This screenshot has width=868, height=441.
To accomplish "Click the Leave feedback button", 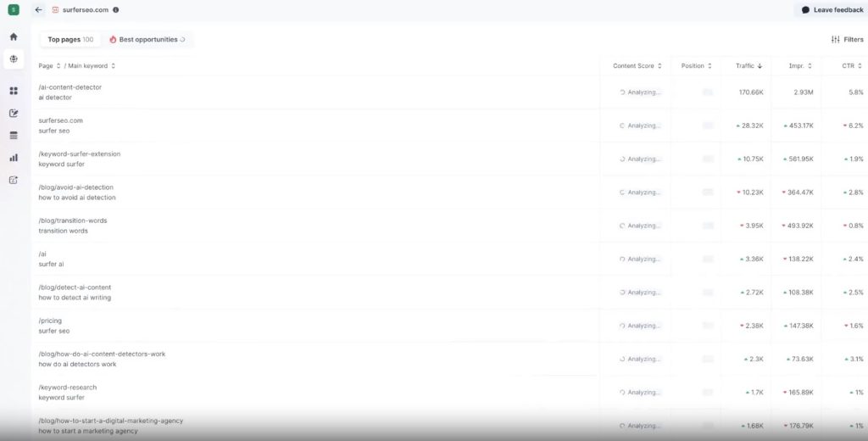I will pyautogui.click(x=832, y=10).
